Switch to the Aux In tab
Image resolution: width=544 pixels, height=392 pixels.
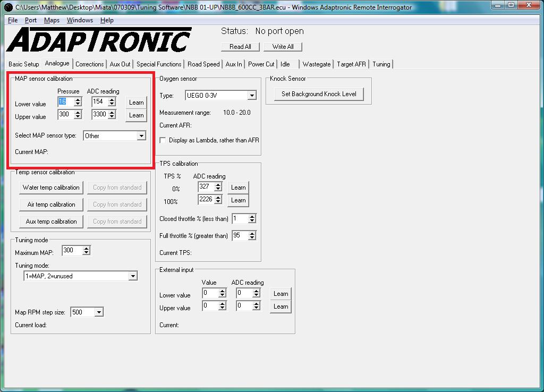coord(234,64)
